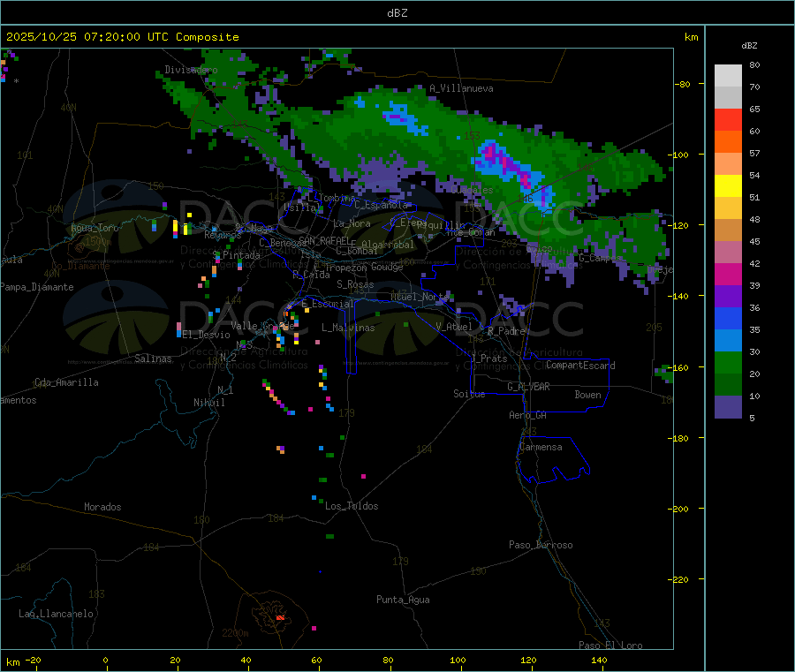
Task: Click the red echo at the volcano crater
Action: [280, 618]
